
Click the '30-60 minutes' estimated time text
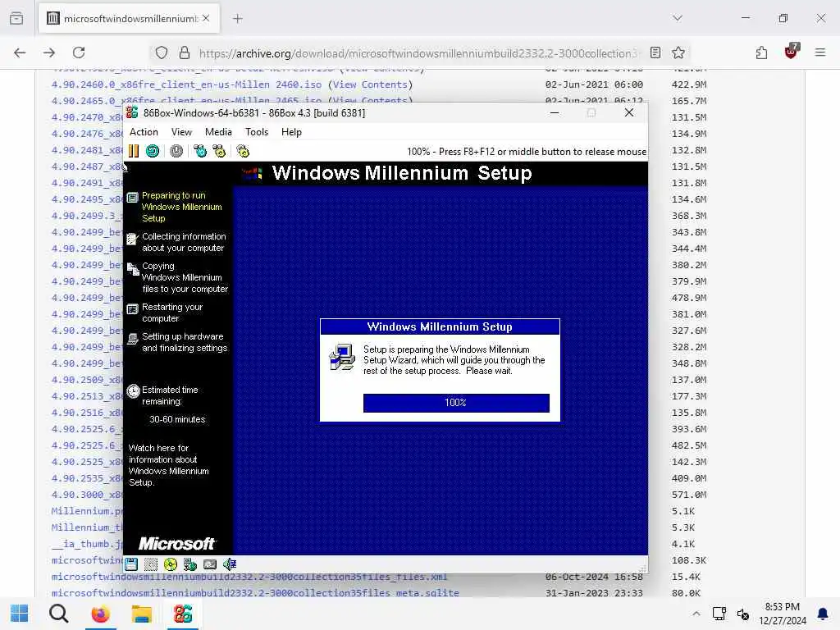pos(177,419)
